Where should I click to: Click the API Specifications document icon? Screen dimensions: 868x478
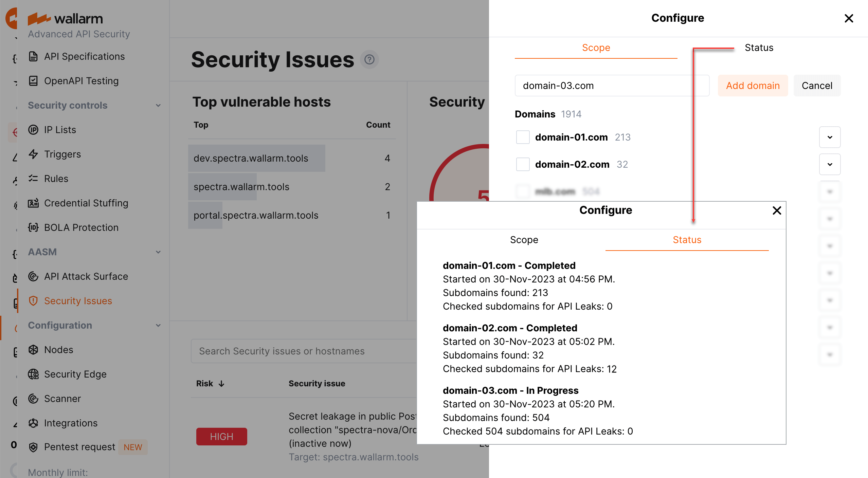(33, 56)
